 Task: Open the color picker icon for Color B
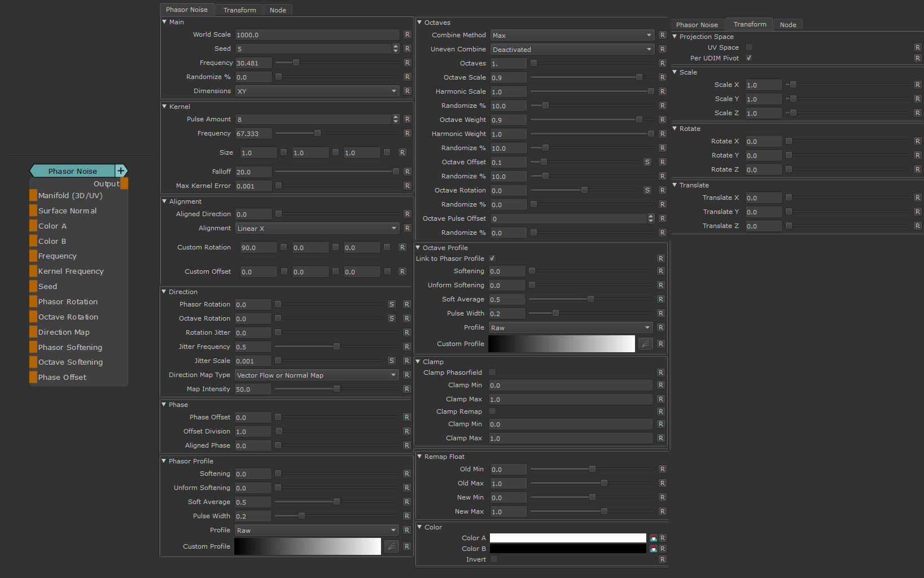(x=653, y=549)
